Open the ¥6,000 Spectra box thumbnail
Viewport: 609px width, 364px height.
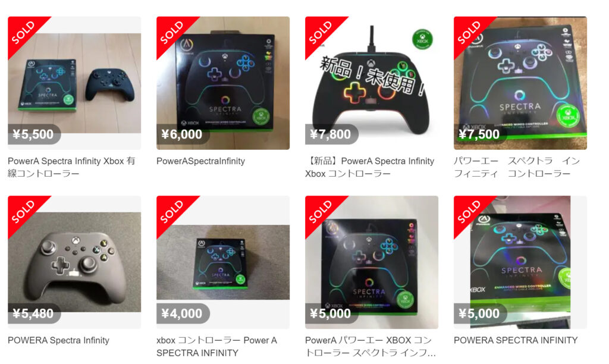[x=223, y=83]
